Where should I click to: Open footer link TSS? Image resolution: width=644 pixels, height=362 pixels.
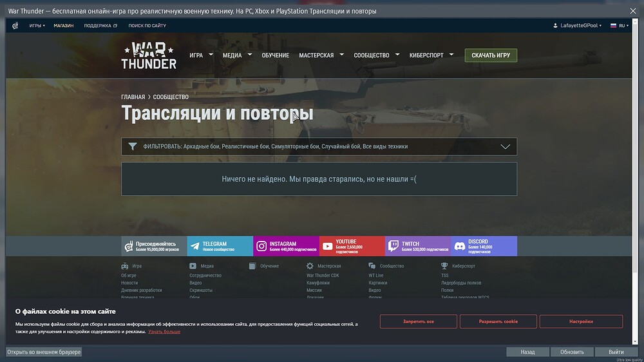445,275
